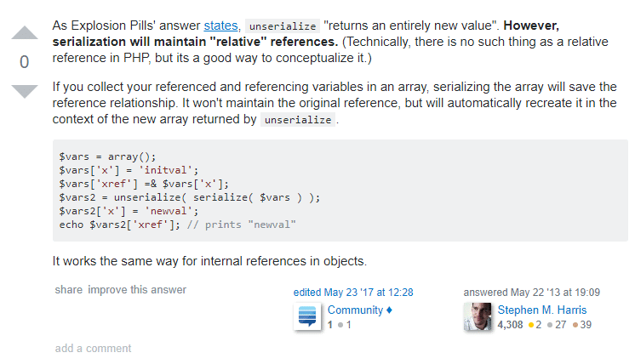Click the share link

[68, 289]
